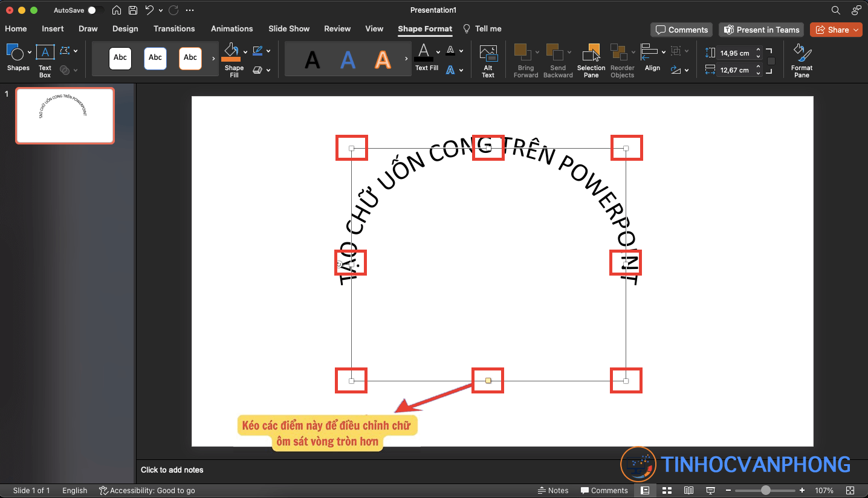Click zoom out minus button

tap(728, 490)
